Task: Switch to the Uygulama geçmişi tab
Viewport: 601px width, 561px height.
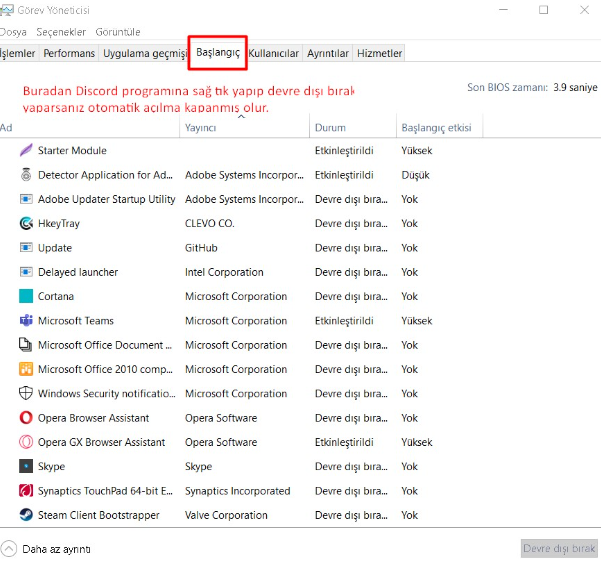Action: [145, 53]
